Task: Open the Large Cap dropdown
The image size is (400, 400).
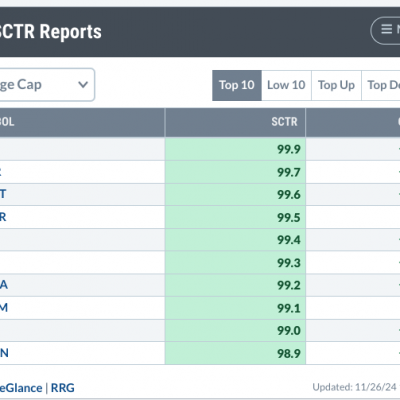Action: (47, 85)
